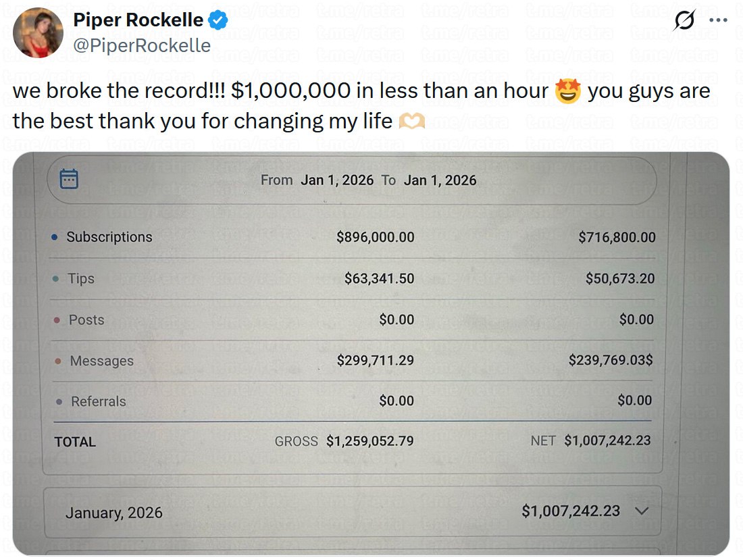743x560 pixels.
Task: Click the blue verified badge
Action: pyautogui.click(x=217, y=21)
